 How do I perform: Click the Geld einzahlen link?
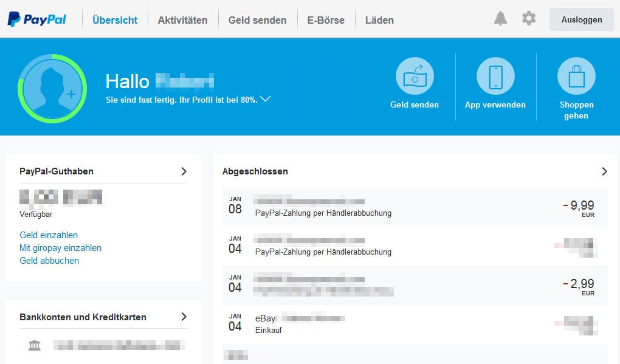[49, 235]
